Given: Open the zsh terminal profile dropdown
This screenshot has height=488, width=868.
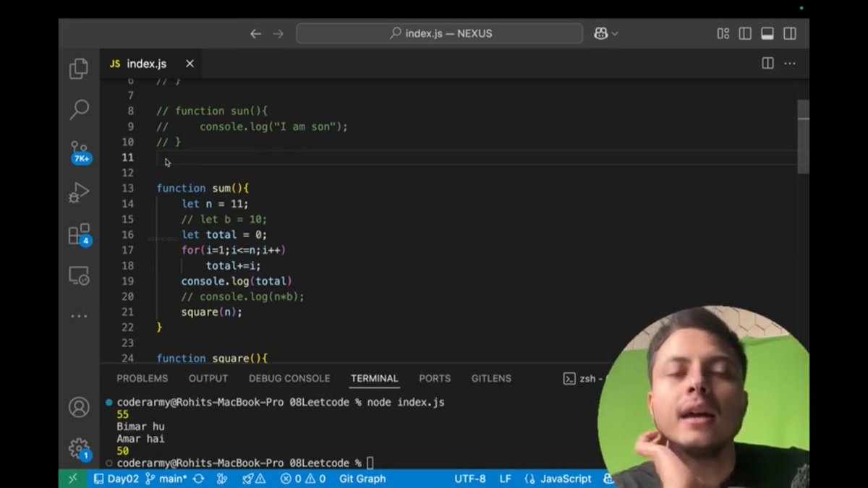Looking at the screenshot, I should coord(587,378).
